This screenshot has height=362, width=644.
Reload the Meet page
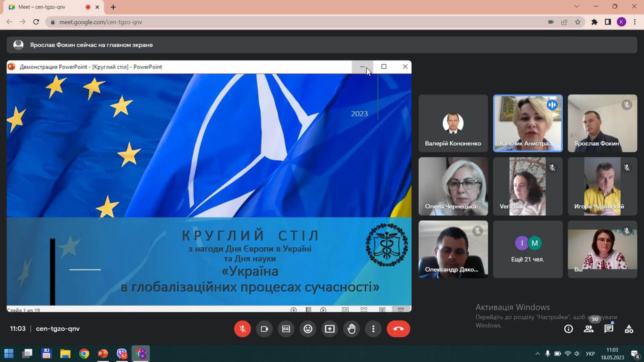click(36, 22)
